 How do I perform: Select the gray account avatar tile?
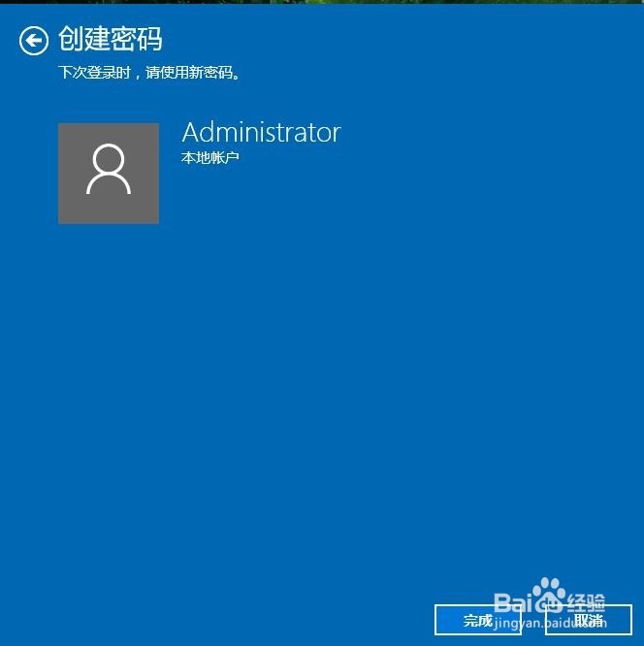click(x=109, y=173)
